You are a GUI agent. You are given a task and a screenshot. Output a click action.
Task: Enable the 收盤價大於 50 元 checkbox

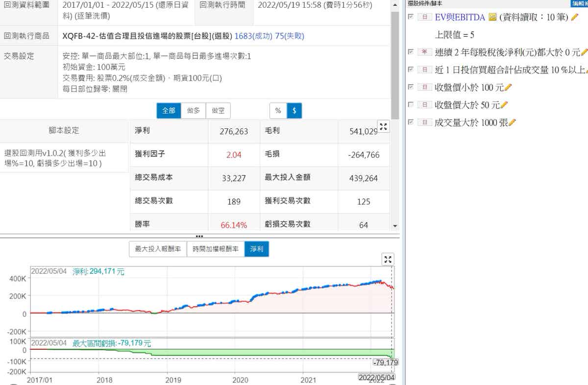[411, 105]
